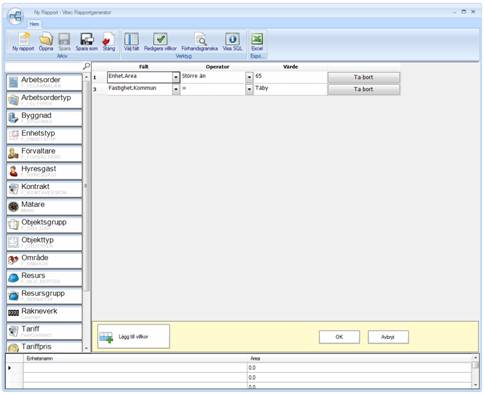The image size is (484, 394).
Task: Select Förvaltare in the table list
Action: [x=44, y=153]
